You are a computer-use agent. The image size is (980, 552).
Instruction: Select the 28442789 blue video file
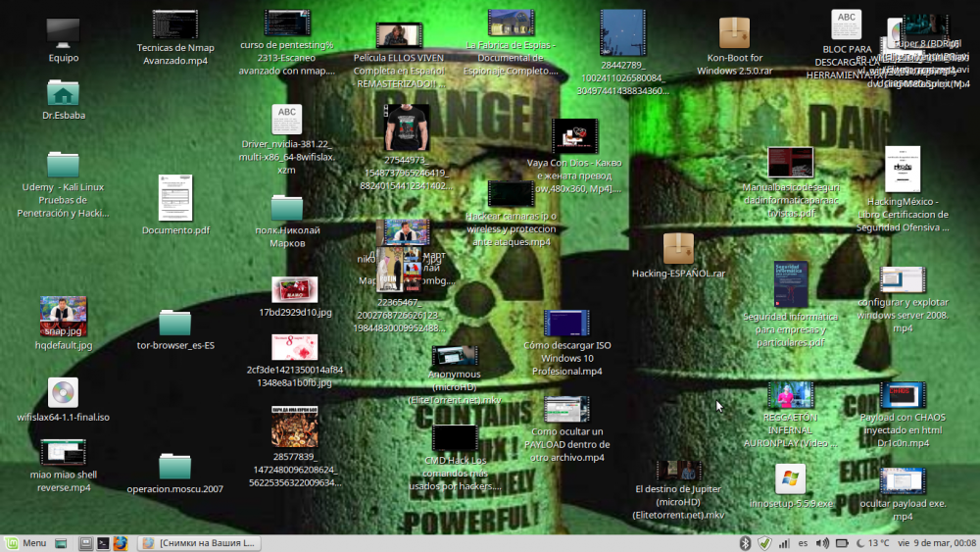point(622,32)
